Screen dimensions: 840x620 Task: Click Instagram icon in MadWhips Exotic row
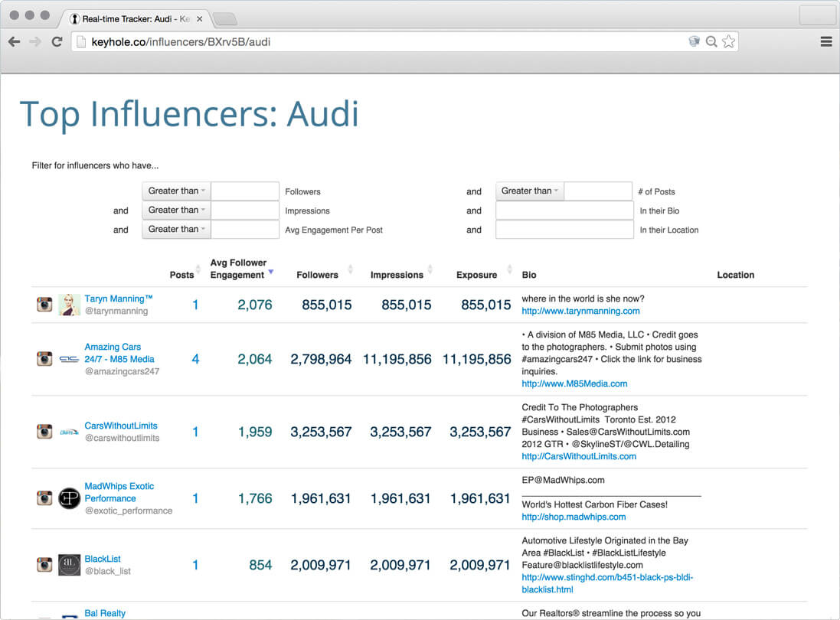(44, 498)
